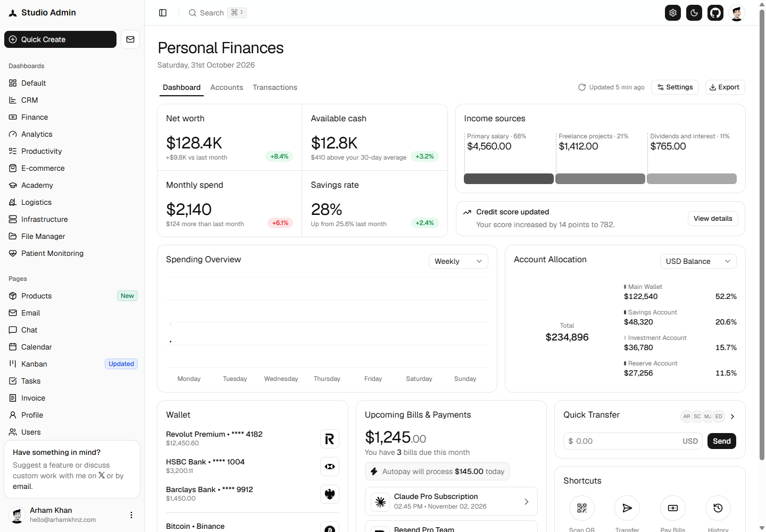Open the Transfer shortcut icon
This screenshot has height=532, width=766.
[627, 508]
